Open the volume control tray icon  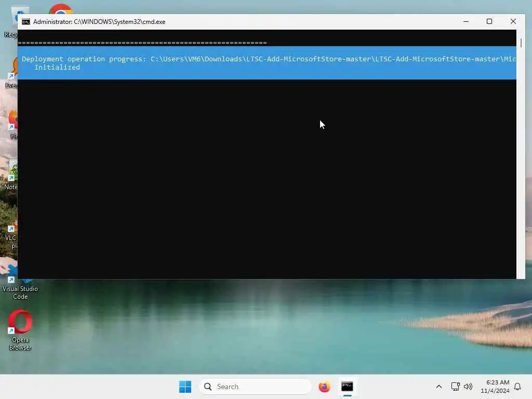(x=468, y=387)
